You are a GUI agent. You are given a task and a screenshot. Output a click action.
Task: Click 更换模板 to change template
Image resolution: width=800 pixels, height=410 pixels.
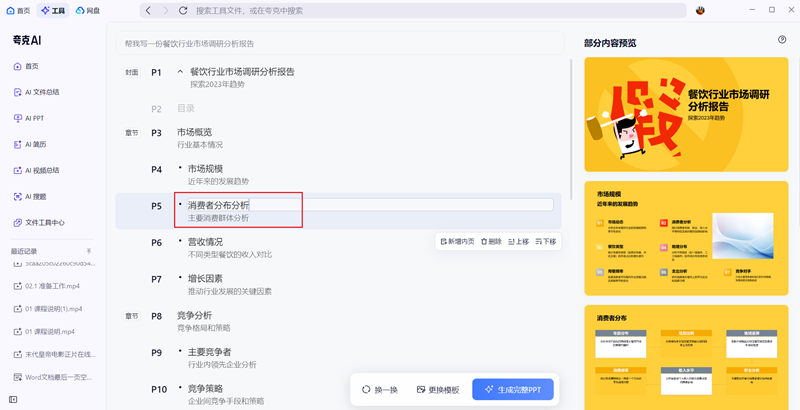coord(438,390)
